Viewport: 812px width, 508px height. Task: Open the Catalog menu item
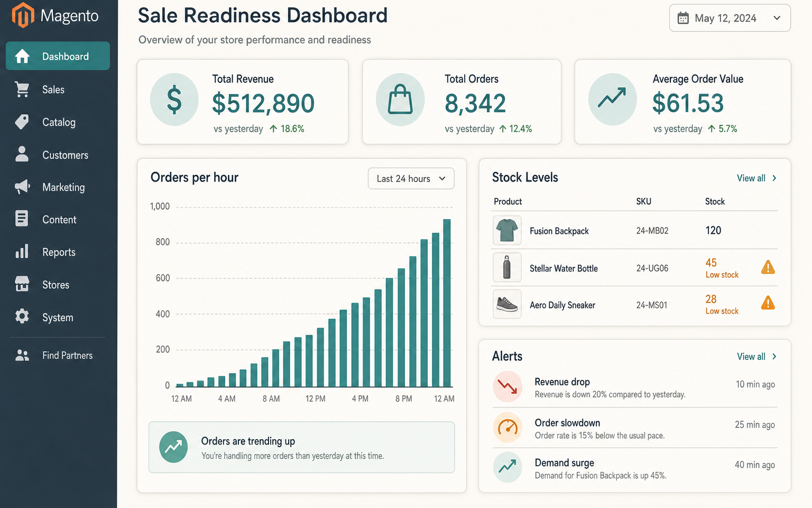point(58,122)
